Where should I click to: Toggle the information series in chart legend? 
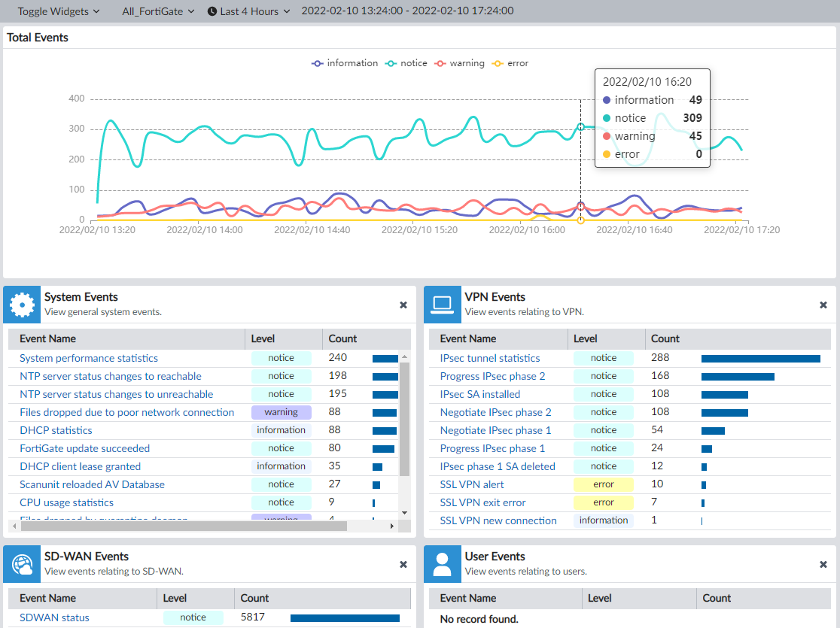(x=345, y=63)
